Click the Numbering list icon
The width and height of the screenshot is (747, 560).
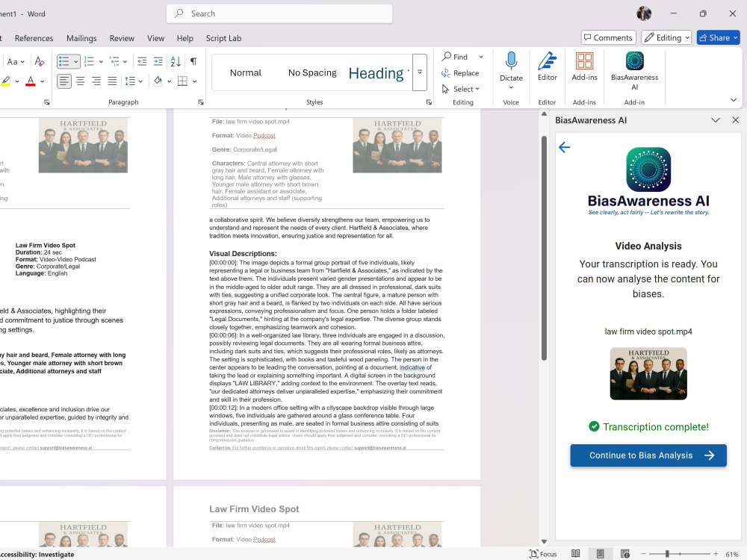pos(89,61)
